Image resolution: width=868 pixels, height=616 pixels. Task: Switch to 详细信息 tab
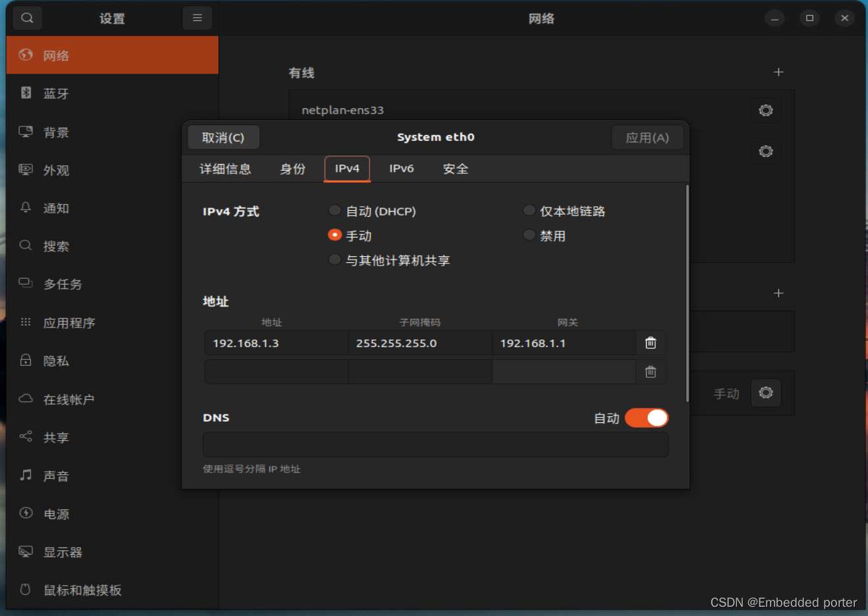coord(225,169)
